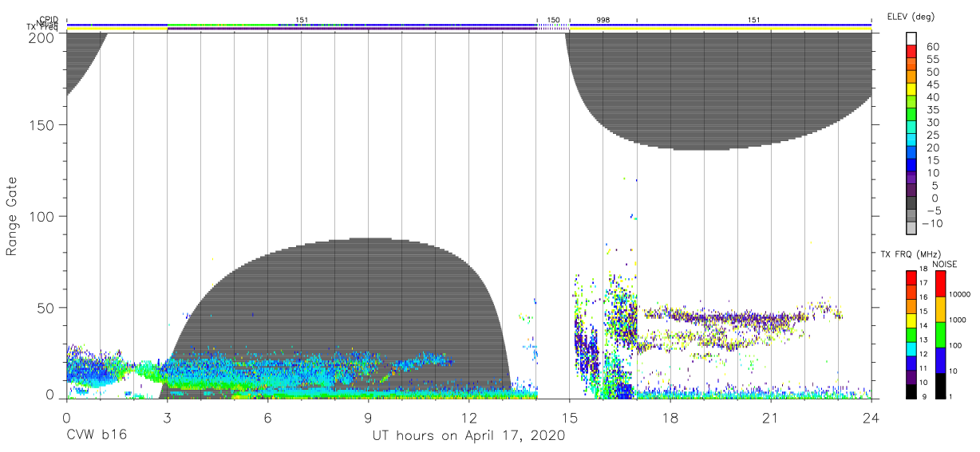Viewport: 980px width, 452px height.
Task: Click the Range Gate y-axis title
Action: (x=12, y=216)
